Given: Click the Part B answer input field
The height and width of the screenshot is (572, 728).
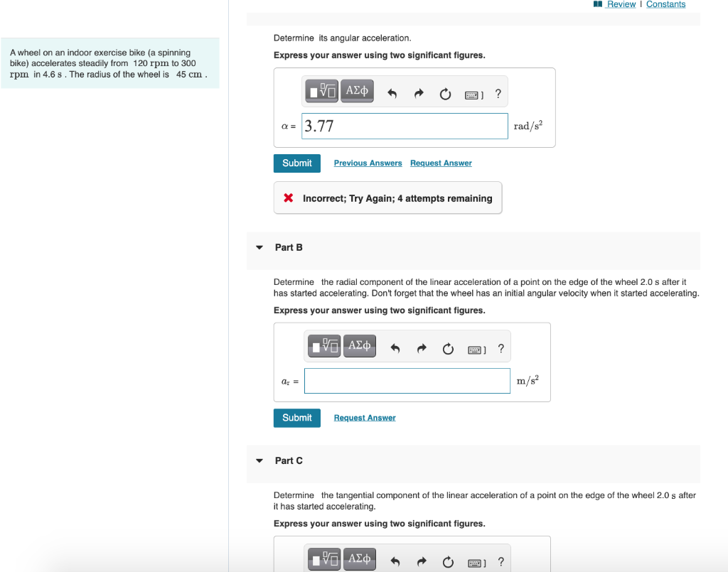Looking at the screenshot, I should tap(407, 381).
